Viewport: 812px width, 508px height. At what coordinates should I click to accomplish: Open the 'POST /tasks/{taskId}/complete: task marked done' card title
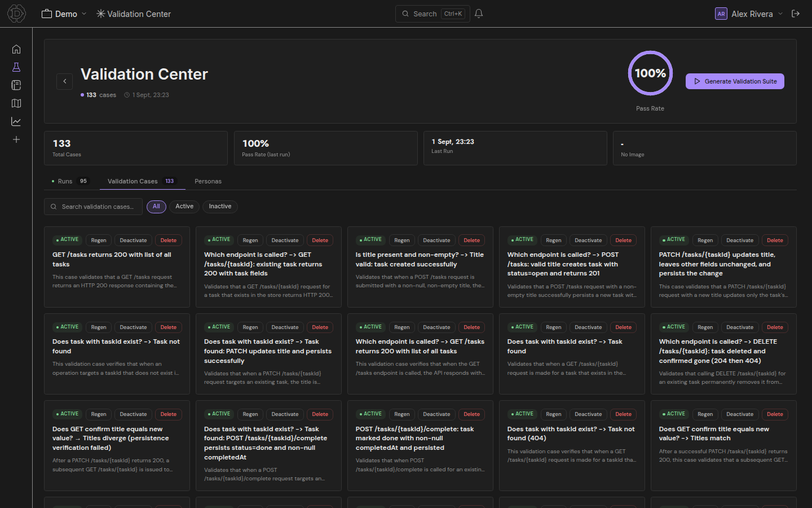(x=414, y=439)
